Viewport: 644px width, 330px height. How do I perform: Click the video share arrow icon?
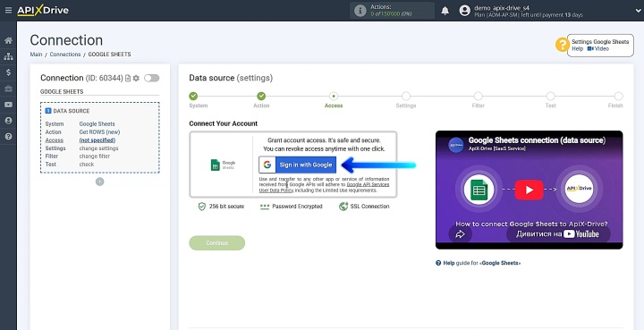coord(460,234)
